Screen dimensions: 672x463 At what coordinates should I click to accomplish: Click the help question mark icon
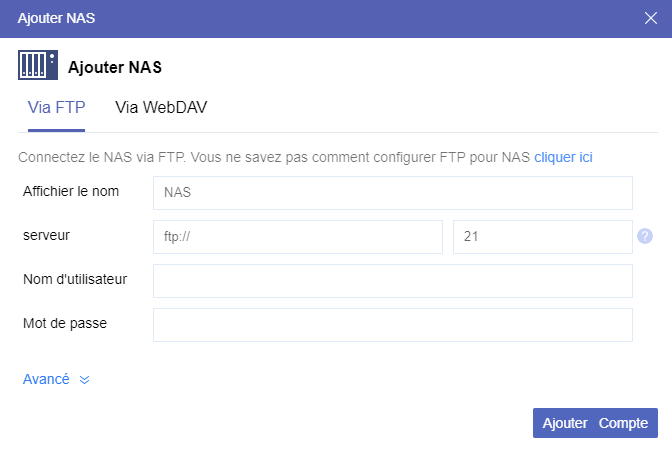coord(645,237)
